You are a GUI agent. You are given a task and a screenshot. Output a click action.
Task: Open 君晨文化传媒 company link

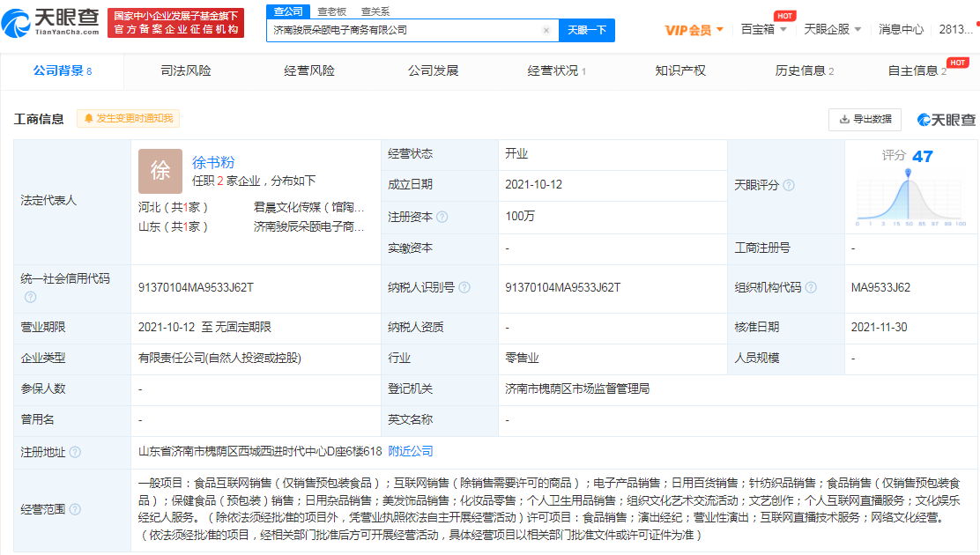(x=308, y=207)
